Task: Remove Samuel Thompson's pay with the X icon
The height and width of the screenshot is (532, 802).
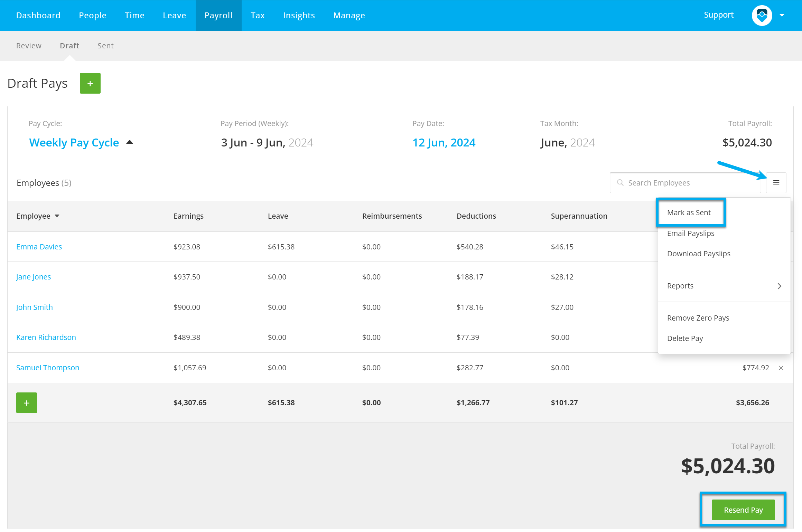Action: [781, 368]
